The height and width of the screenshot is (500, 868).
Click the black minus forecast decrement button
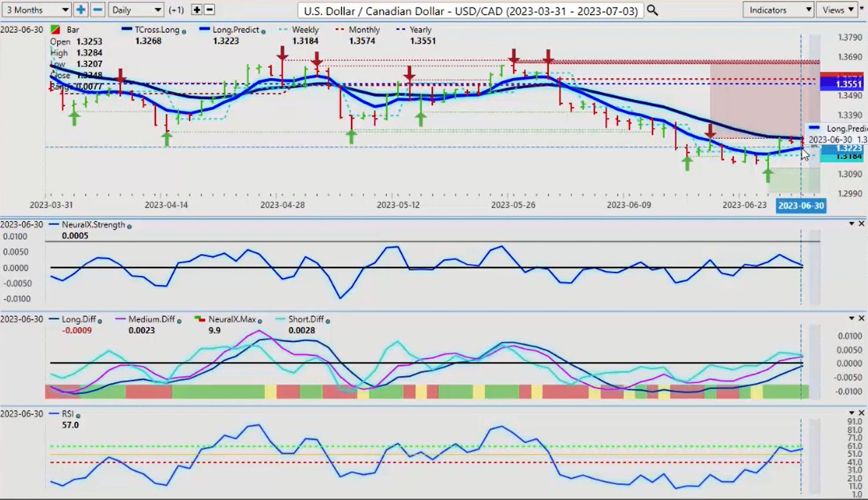pyautogui.click(x=209, y=10)
